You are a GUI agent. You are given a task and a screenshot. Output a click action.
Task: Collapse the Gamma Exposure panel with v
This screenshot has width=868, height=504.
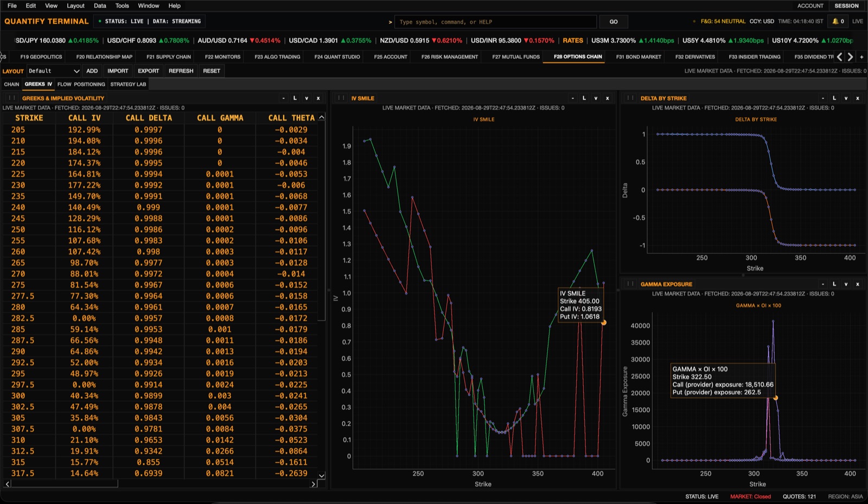[x=846, y=284]
